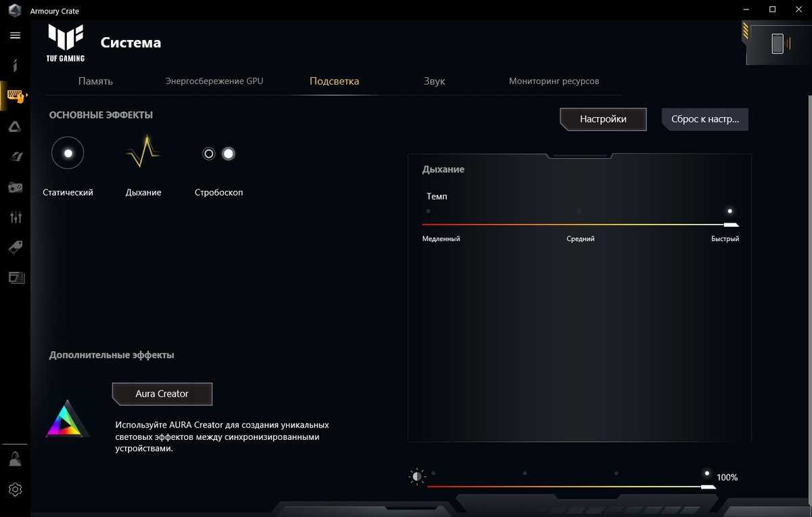Click the device panel icon in top-right corner
This screenshot has width=812, height=517.
click(777, 44)
